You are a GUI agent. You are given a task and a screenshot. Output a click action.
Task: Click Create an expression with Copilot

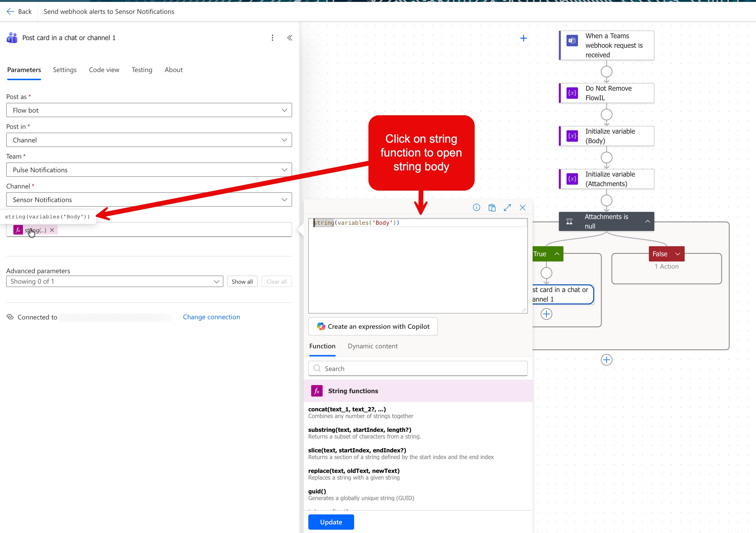[373, 326]
